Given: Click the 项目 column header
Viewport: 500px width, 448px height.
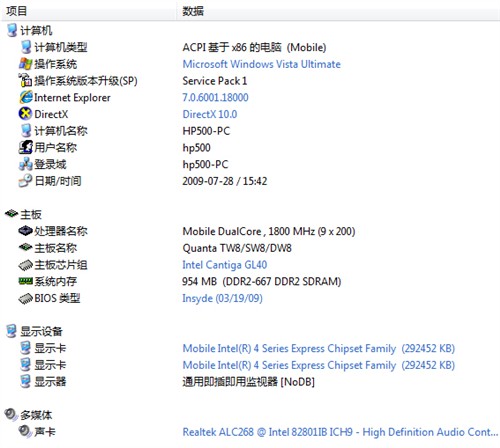Looking at the screenshot, I should coord(16,11).
